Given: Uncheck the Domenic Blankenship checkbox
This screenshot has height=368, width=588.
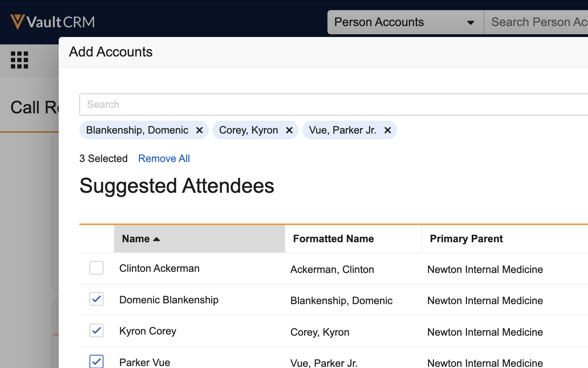Looking at the screenshot, I should 96,299.
